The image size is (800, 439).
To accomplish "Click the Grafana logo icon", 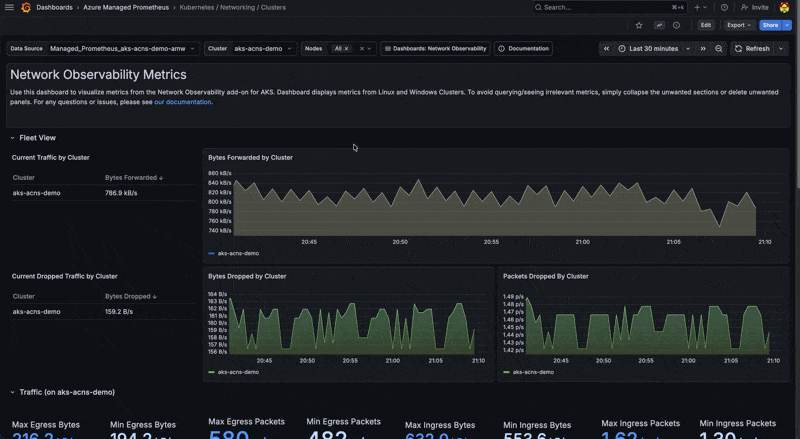I will 26,7.
